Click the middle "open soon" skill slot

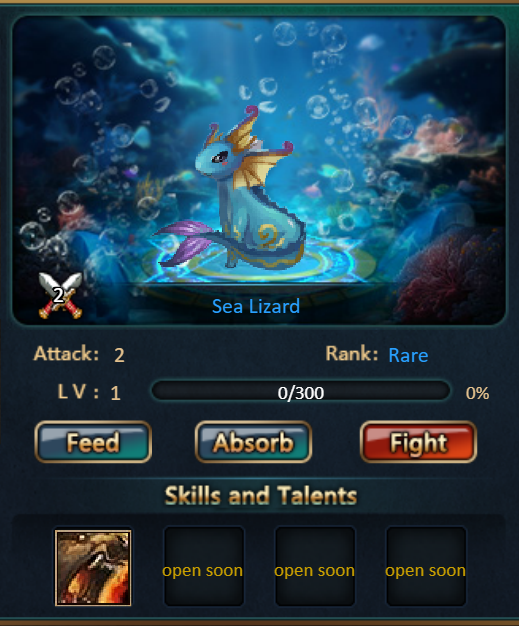(x=315, y=566)
